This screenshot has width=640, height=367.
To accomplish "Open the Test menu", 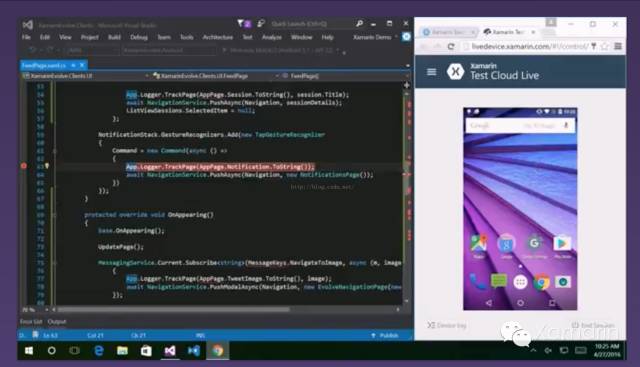I will (247, 37).
